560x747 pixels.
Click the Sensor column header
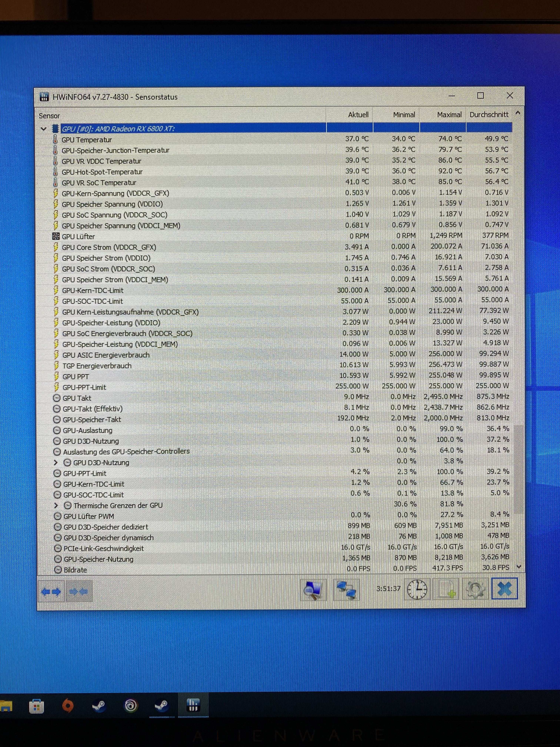click(49, 116)
